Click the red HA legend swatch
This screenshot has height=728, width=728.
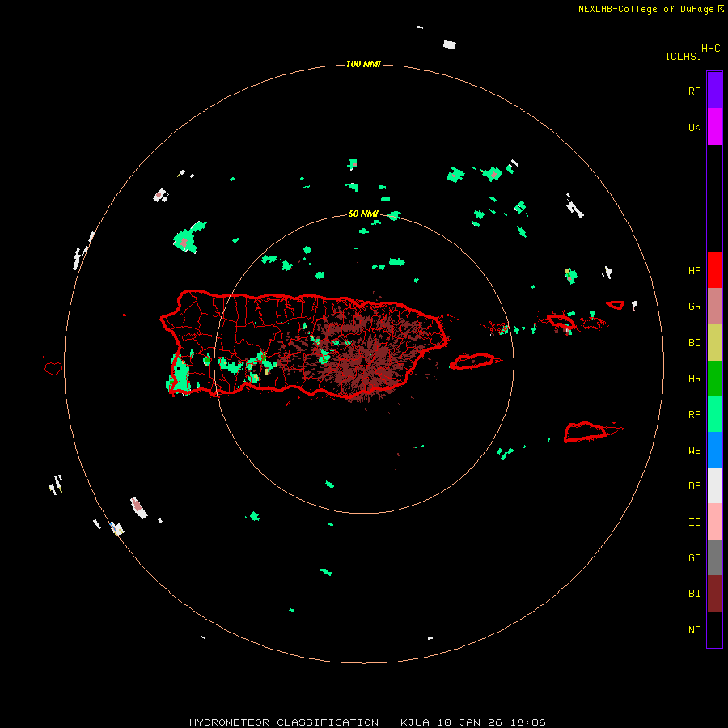click(714, 270)
